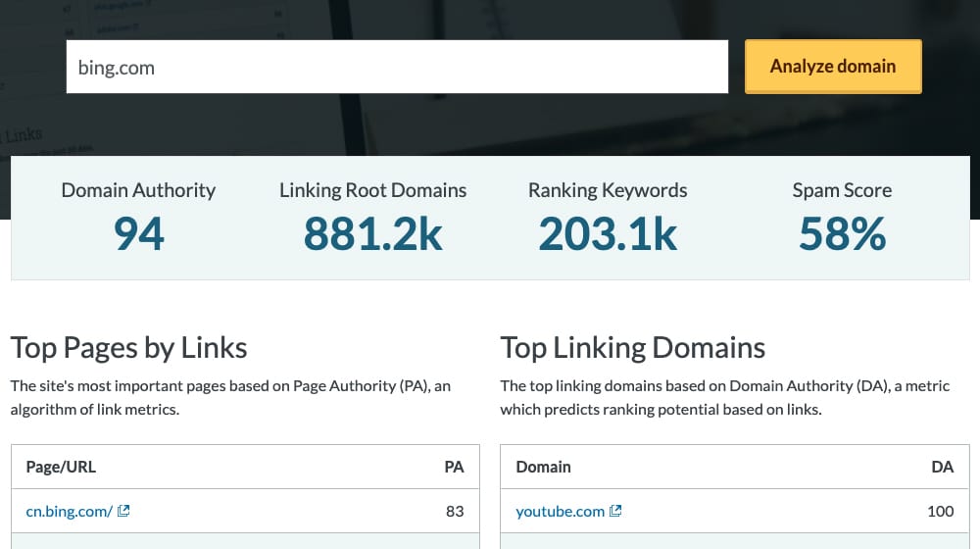980x549 pixels.
Task: Click external link icon beside youtube.com
Action: (x=615, y=511)
